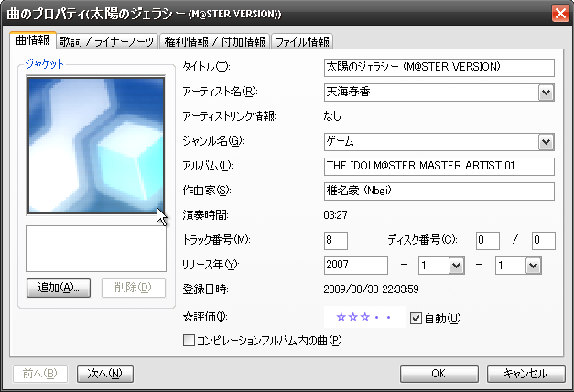Uncheck the 自動 rating checkbox

coord(416,318)
